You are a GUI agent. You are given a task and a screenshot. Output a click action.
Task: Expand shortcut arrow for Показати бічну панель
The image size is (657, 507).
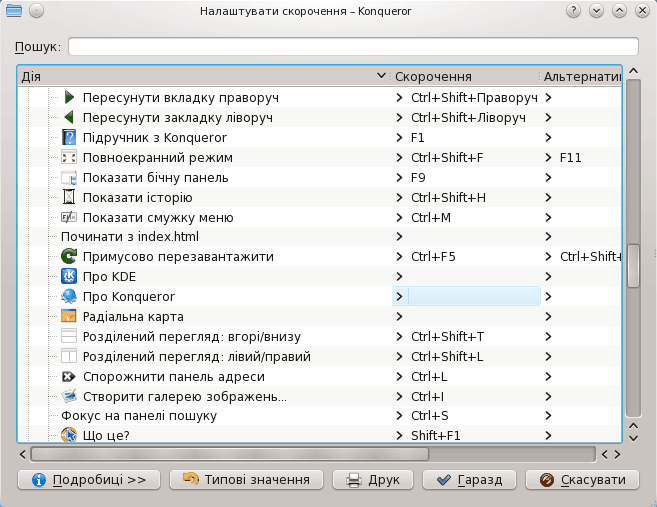[400, 177]
